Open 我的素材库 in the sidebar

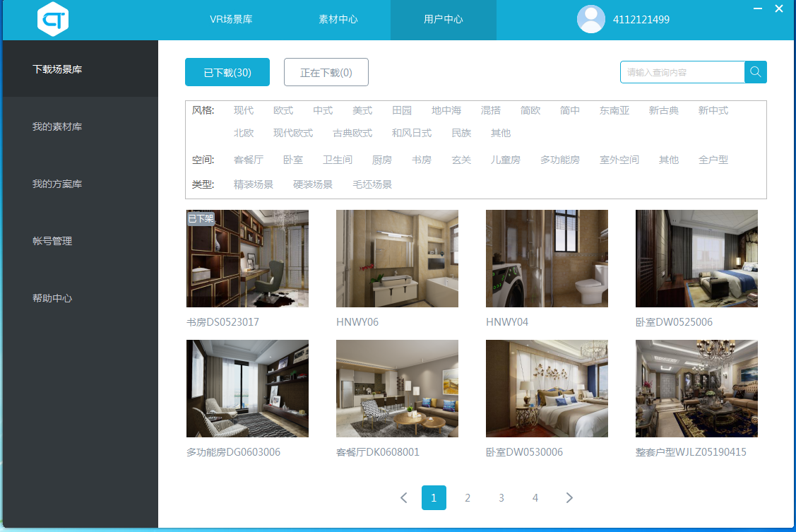click(x=57, y=127)
